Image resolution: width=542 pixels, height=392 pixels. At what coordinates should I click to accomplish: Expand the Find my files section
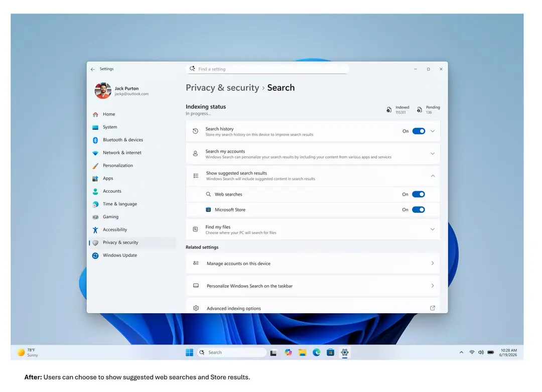[x=313, y=229]
